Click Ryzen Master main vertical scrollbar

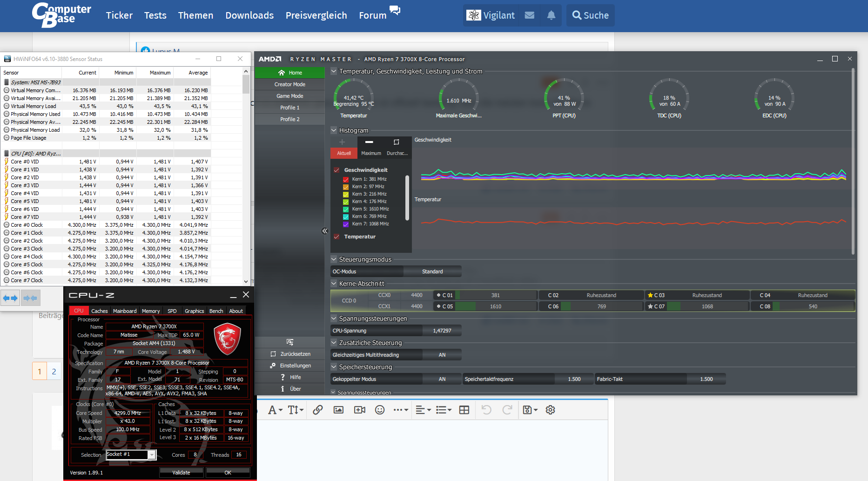click(853, 161)
